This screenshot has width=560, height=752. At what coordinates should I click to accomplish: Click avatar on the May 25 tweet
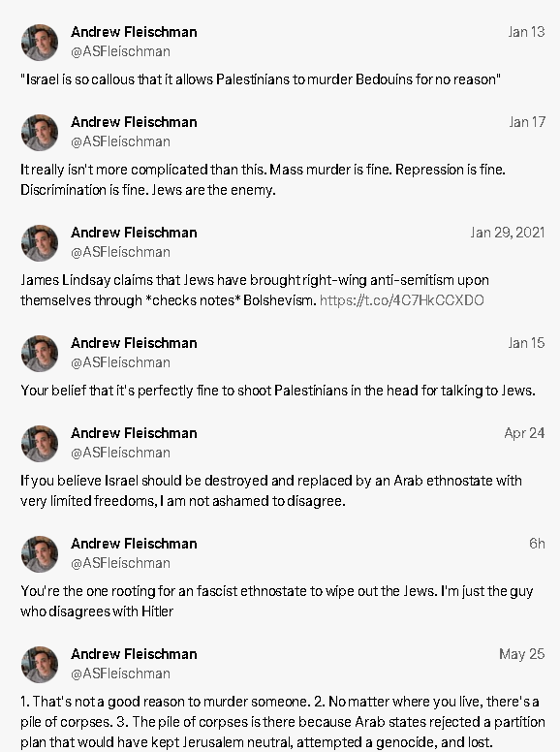(x=40, y=664)
